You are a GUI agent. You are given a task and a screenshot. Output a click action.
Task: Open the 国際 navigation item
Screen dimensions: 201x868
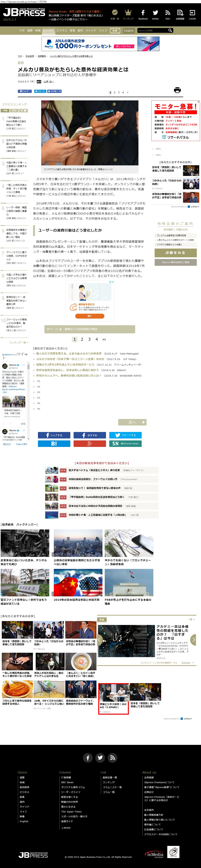[x=30, y=30]
